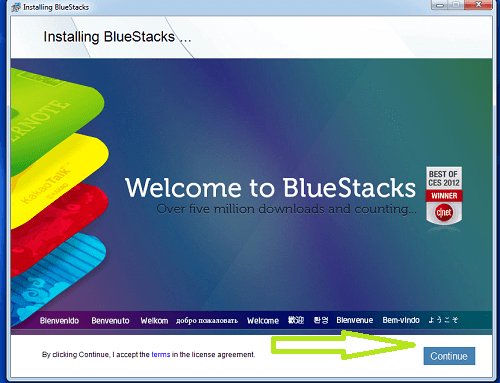Click the Continue button
Viewport: 500px width, 383px height.
click(449, 356)
